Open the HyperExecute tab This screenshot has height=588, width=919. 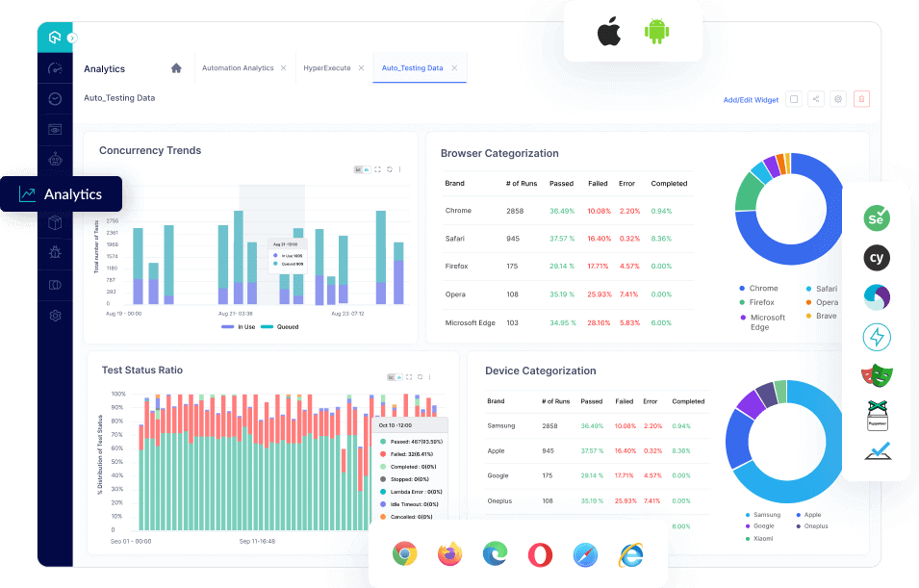click(x=330, y=68)
